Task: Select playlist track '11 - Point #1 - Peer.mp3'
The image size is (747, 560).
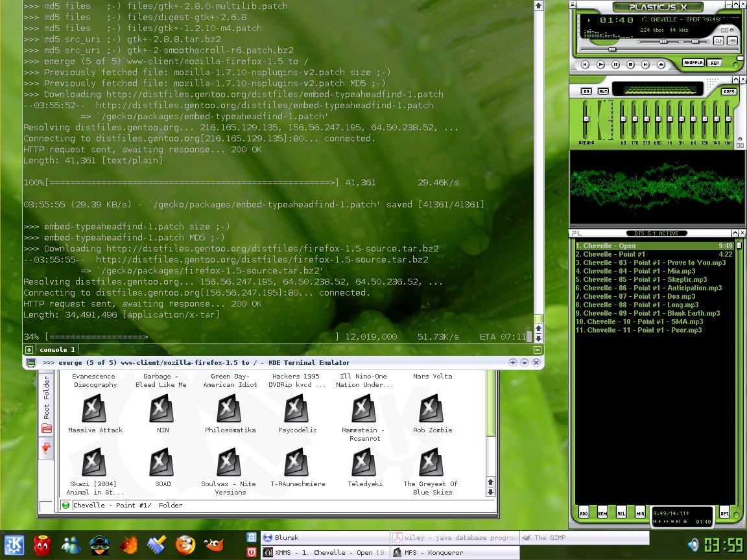Action: (x=654, y=330)
